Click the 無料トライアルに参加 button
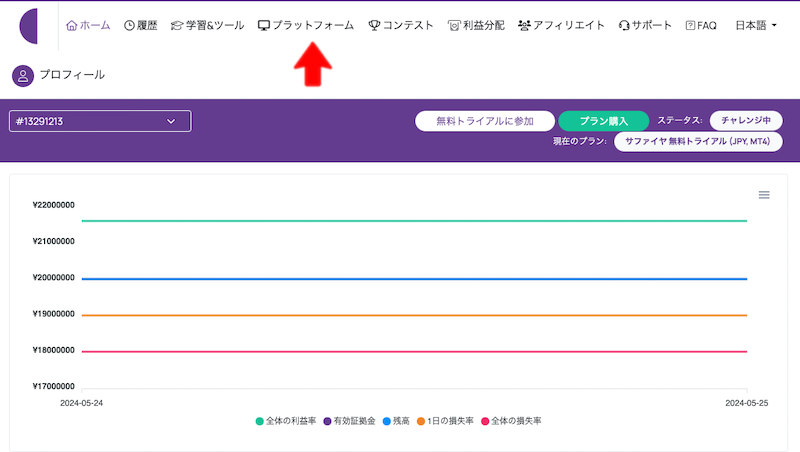 tap(485, 121)
